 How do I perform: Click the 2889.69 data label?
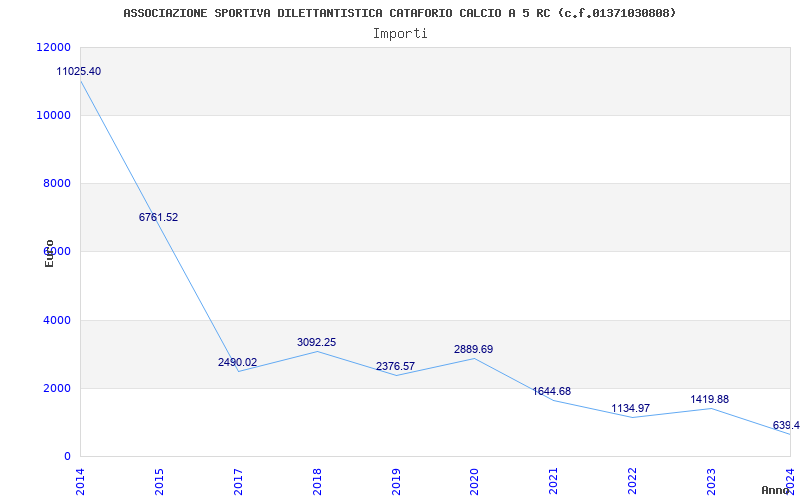click(x=473, y=349)
